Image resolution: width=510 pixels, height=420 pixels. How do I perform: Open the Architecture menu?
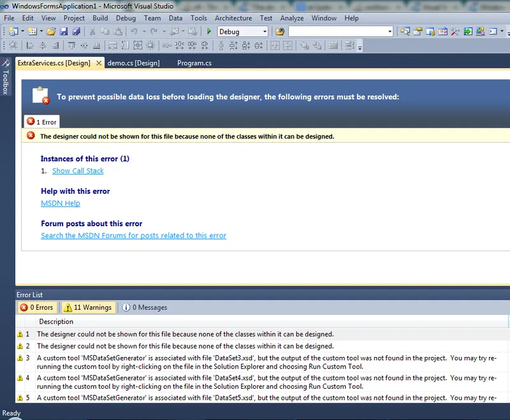[233, 18]
